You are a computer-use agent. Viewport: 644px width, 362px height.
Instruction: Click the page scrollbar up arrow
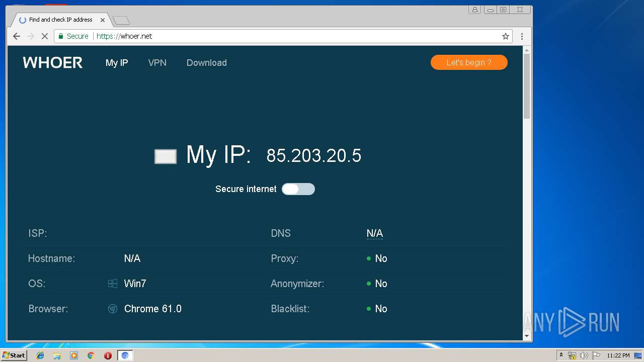[527, 50]
